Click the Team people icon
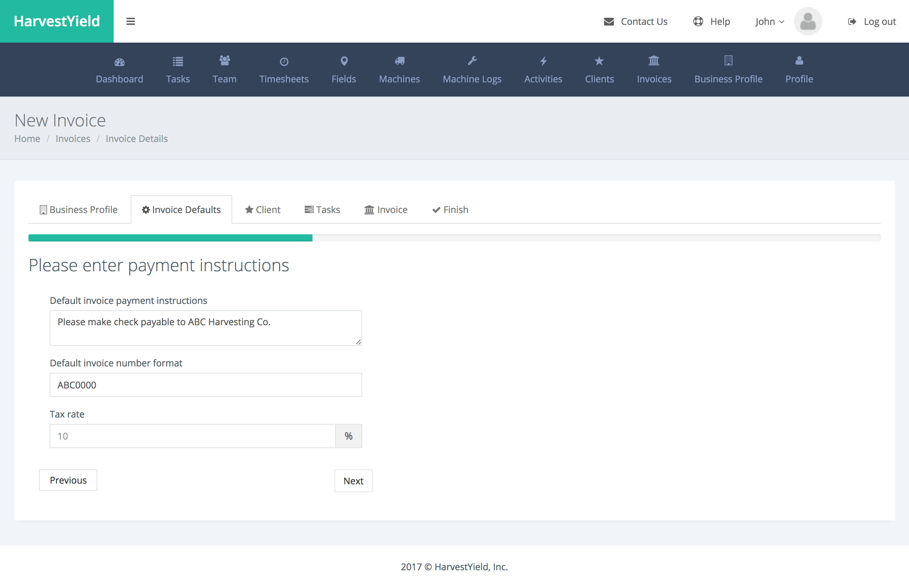 (x=224, y=61)
